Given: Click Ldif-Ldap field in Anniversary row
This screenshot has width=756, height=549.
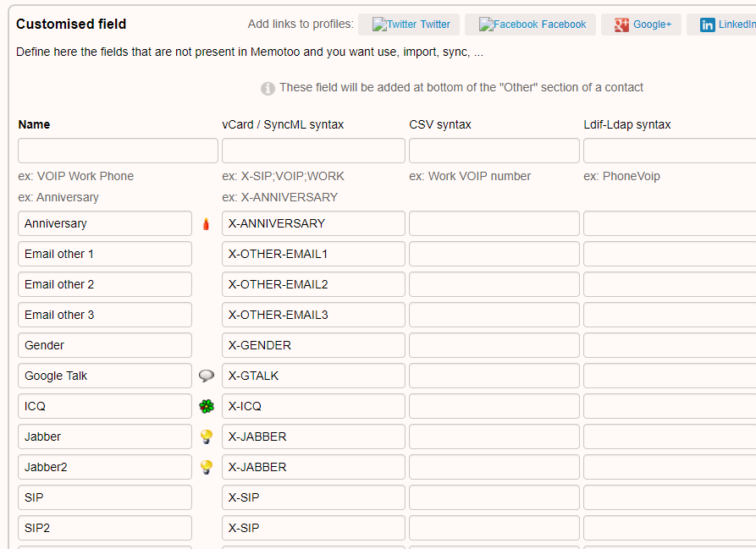Looking at the screenshot, I should click(x=670, y=223).
